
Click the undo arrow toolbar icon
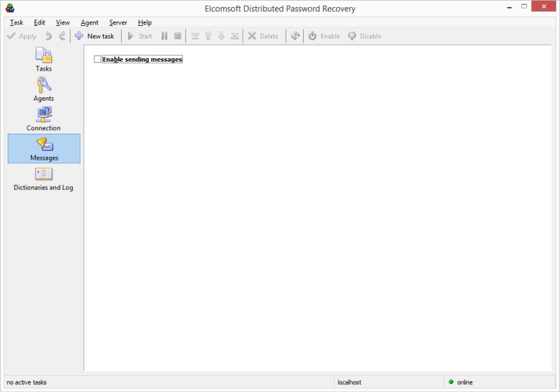coord(48,36)
